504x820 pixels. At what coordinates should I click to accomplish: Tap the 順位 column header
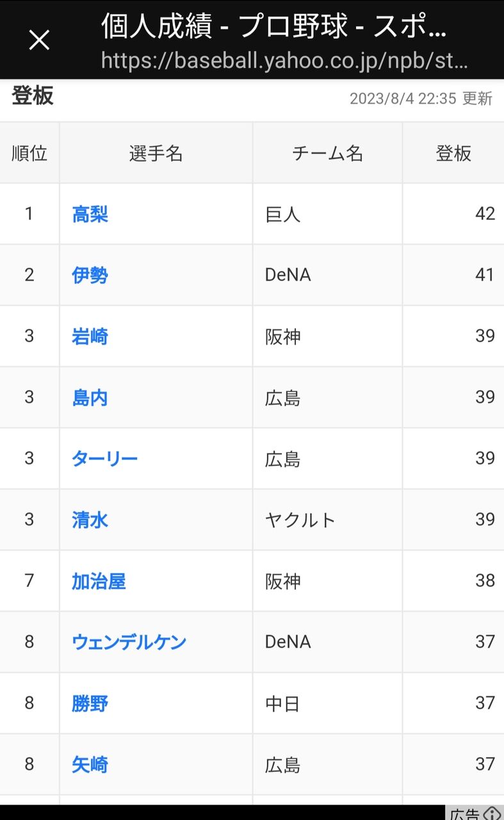click(x=29, y=153)
